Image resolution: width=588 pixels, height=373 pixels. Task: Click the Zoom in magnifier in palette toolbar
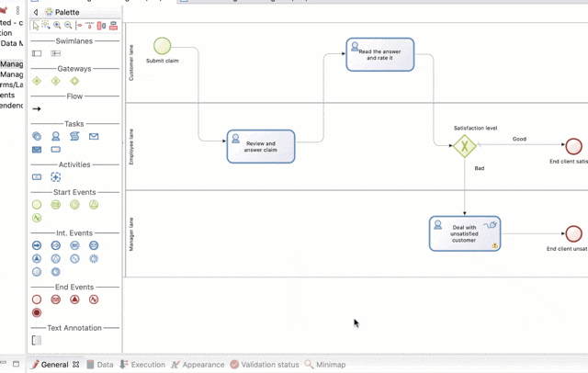(57, 26)
